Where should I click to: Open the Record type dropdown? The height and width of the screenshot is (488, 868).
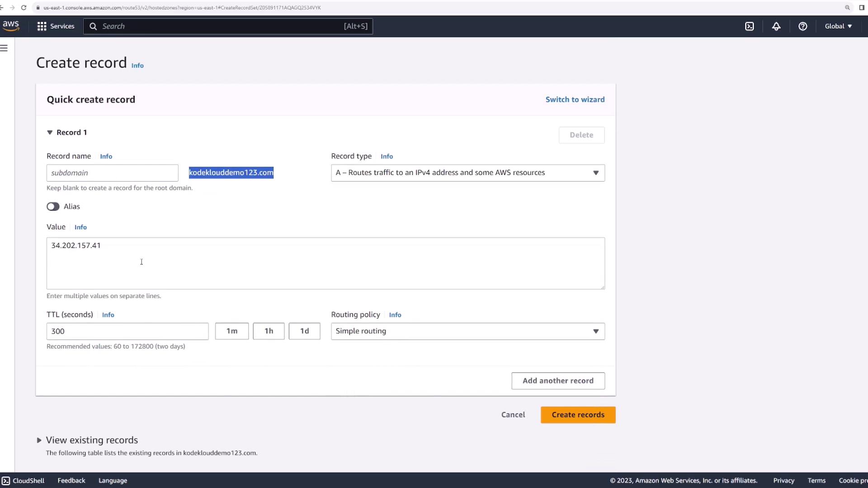click(467, 173)
